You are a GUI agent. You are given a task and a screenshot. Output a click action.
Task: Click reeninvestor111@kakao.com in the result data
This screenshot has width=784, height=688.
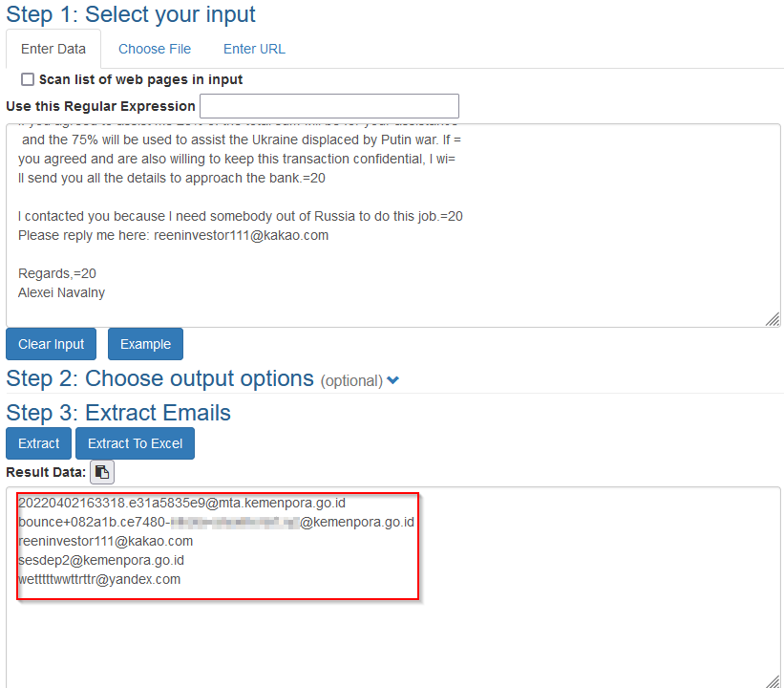(105, 541)
